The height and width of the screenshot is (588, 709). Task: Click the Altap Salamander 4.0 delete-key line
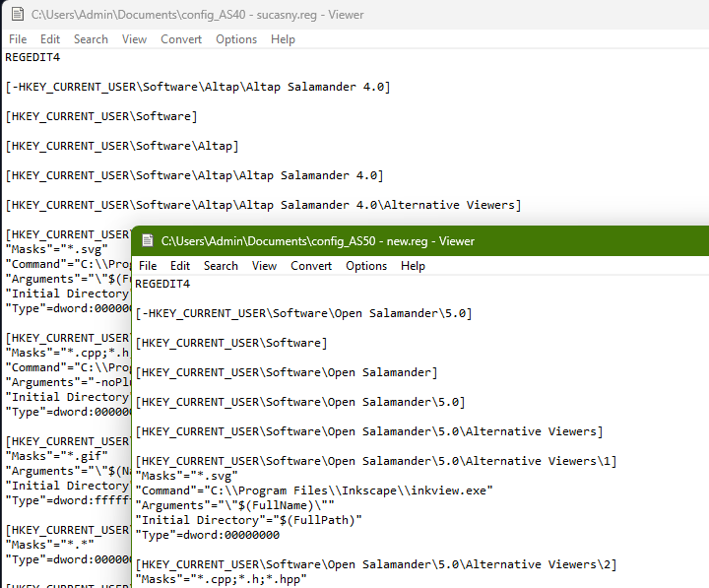pyautogui.click(x=197, y=87)
